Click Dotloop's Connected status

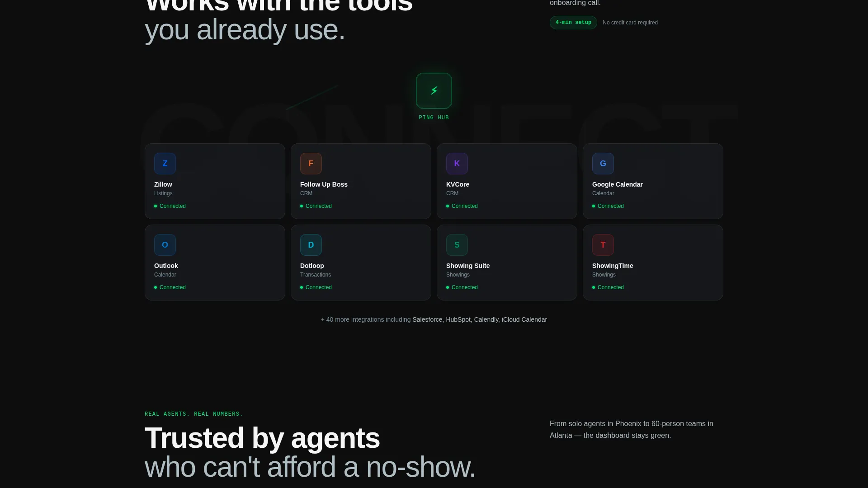tap(316, 287)
